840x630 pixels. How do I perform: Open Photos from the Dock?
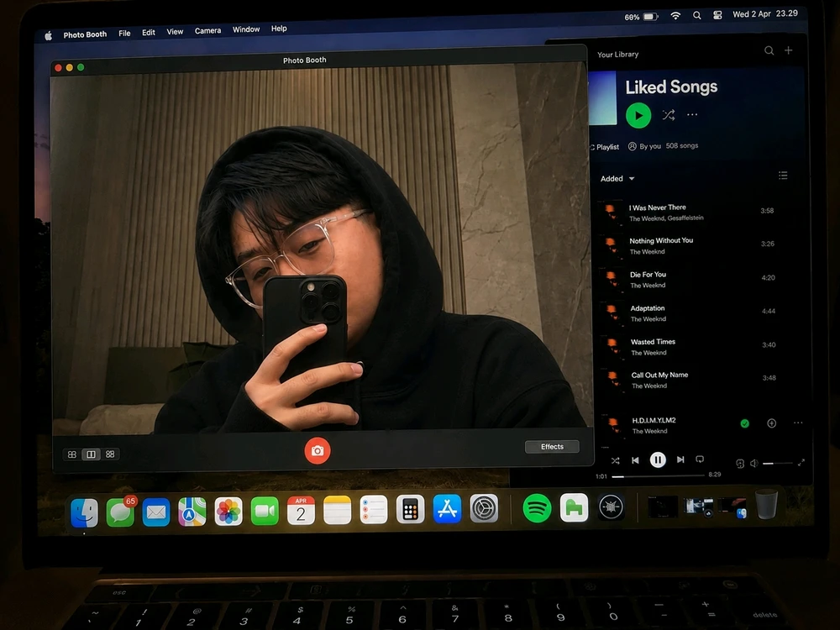click(228, 511)
